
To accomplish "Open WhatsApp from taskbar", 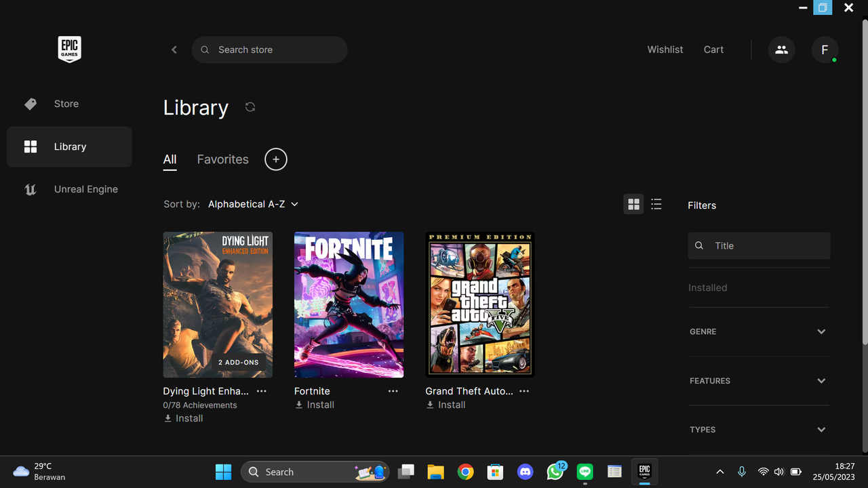I will tap(555, 472).
